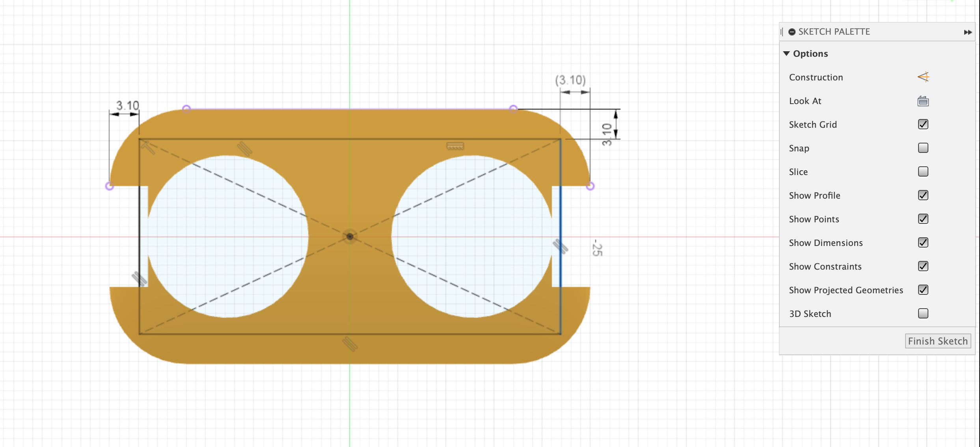Enable the Slice checkbox
Viewport: 980px width, 447px height.
click(923, 171)
